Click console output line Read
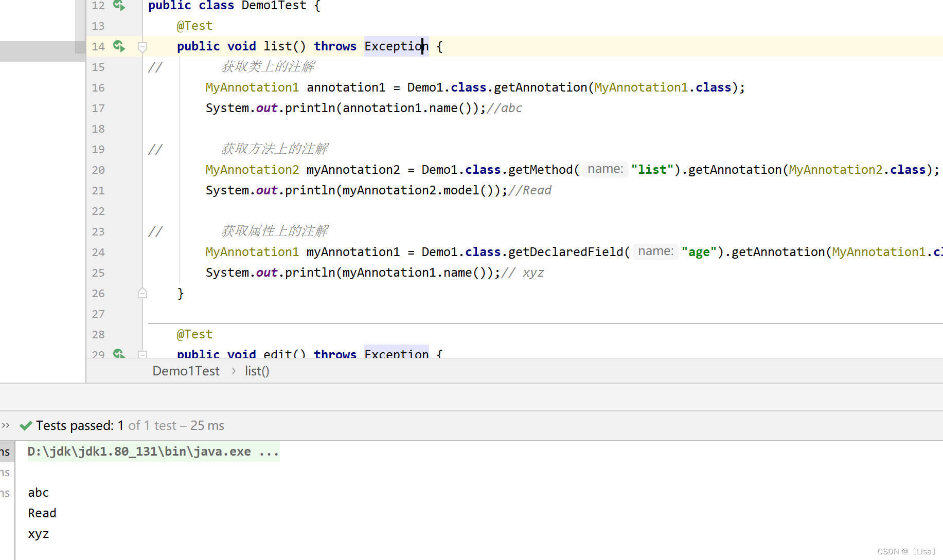This screenshot has height=560, width=943. (x=42, y=513)
